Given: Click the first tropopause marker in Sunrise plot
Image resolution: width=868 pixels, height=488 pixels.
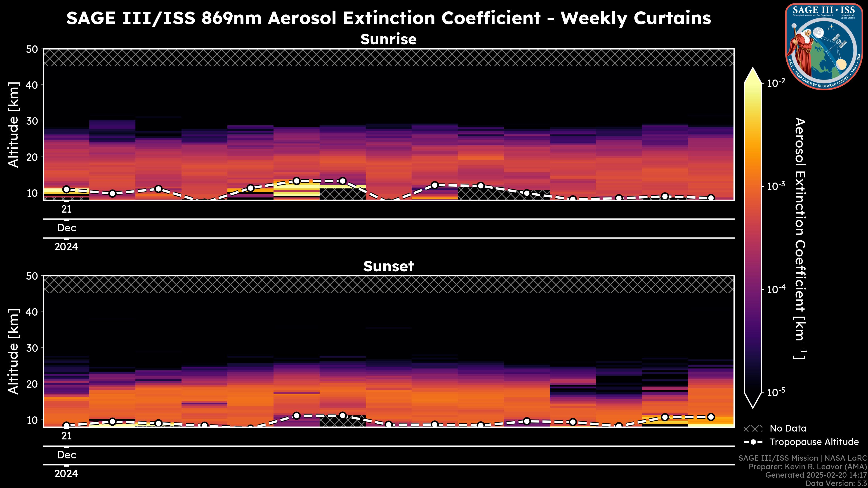Looking at the screenshot, I should click(x=66, y=189).
